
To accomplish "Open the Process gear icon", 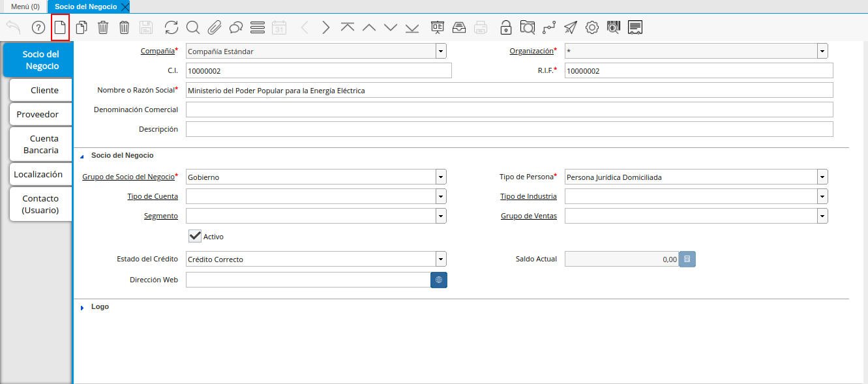I will click(591, 27).
